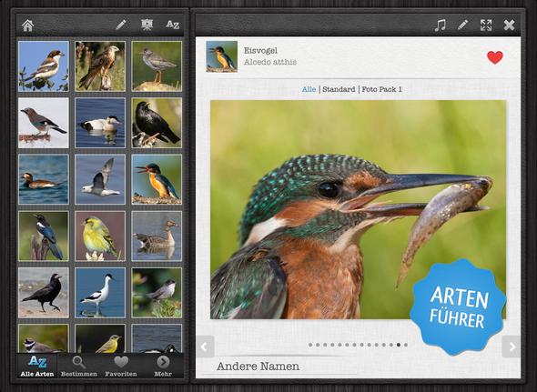The height and width of the screenshot is (392, 537).
Task: Show the next photo with right arrow
Action: tap(512, 347)
